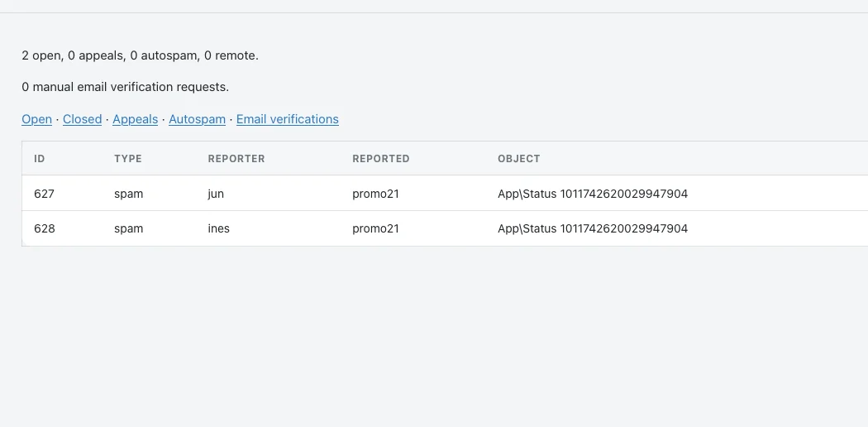The width and height of the screenshot is (868, 427).
Task: Click promo21 in report 627 row
Action: pos(375,194)
